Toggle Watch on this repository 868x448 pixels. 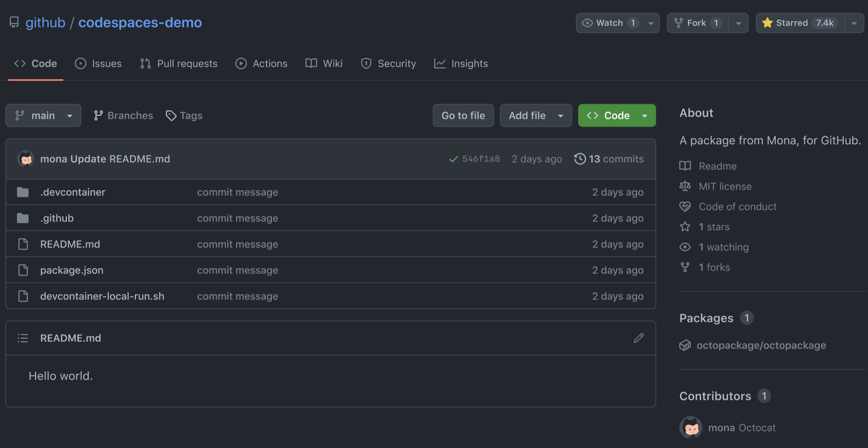click(610, 23)
